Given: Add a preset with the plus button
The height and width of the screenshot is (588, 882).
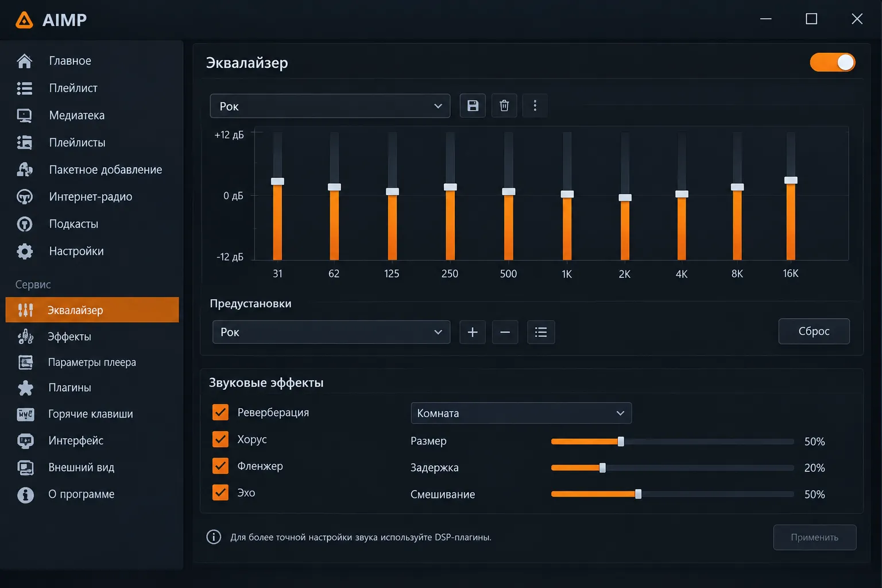Looking at the screenshot, I should (x=473, y=332).
